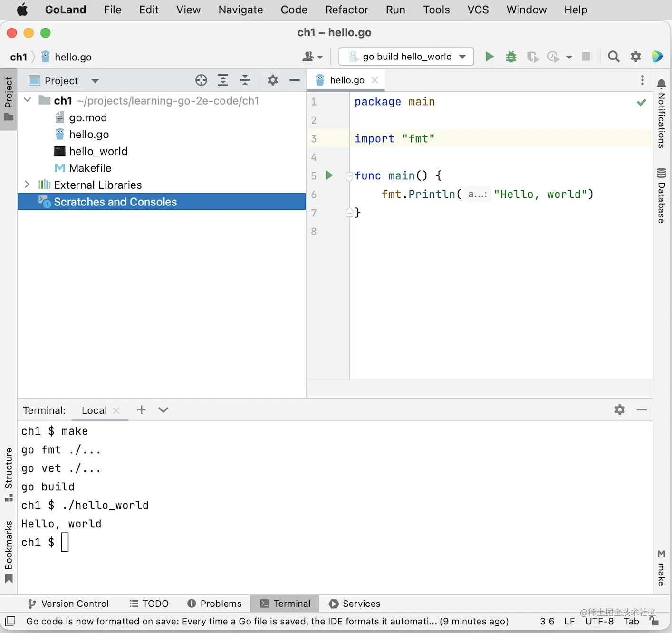
Task: Open profiler options dropdown arrow
Action: 569,57
